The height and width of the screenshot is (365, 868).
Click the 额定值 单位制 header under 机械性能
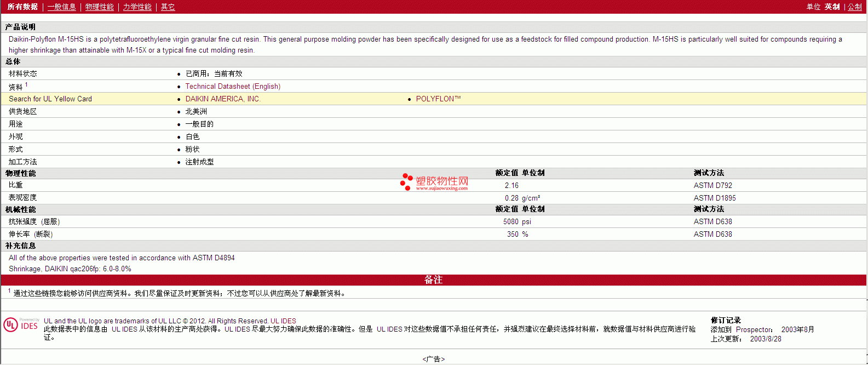[520, 209]
